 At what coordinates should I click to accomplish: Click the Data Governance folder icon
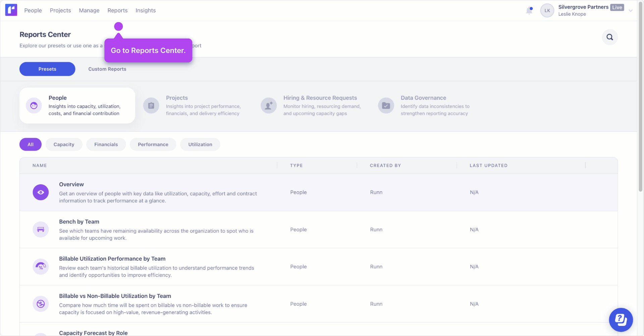386,106
